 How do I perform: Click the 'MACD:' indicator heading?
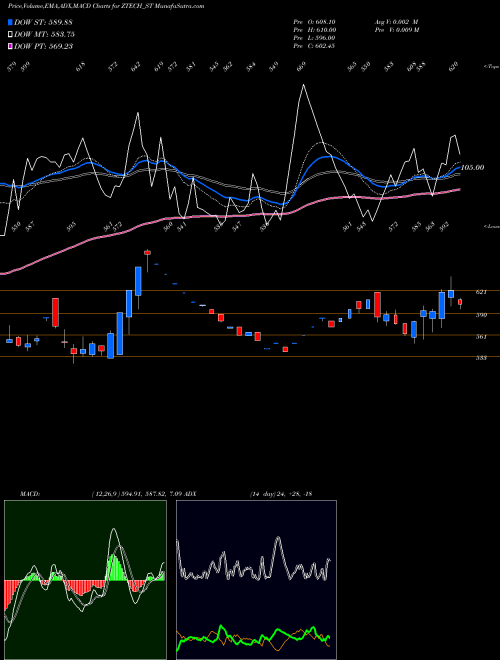(29, 494)
